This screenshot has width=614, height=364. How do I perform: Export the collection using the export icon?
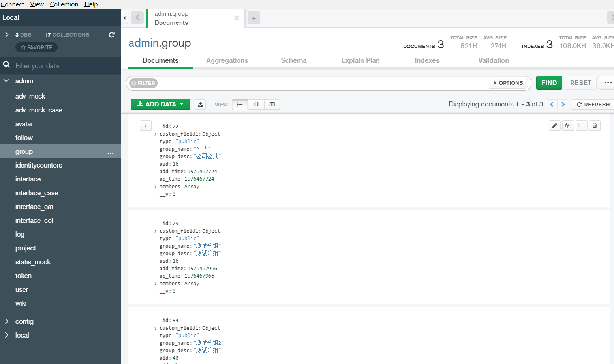[200, 104]
